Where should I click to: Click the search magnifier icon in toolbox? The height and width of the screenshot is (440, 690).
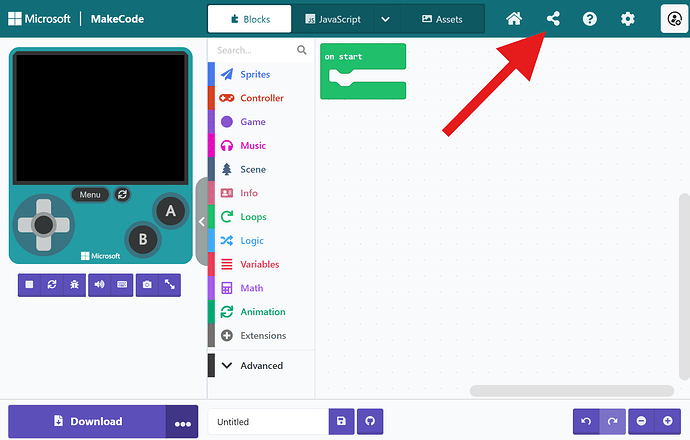pos(301,50)
